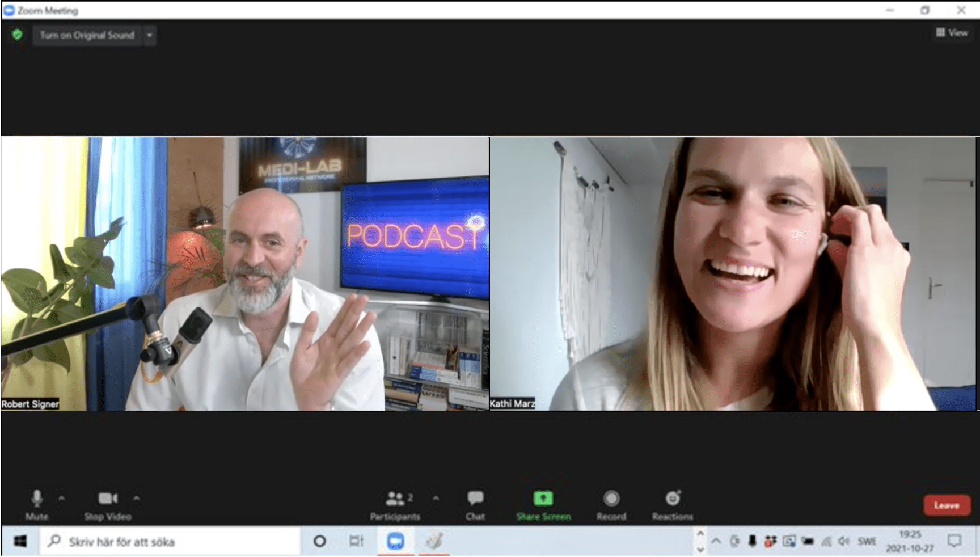The image size is (980, 557).
Task: Expand the Participants options chevron
Action: pyautogui.click(x=436, y=499)
